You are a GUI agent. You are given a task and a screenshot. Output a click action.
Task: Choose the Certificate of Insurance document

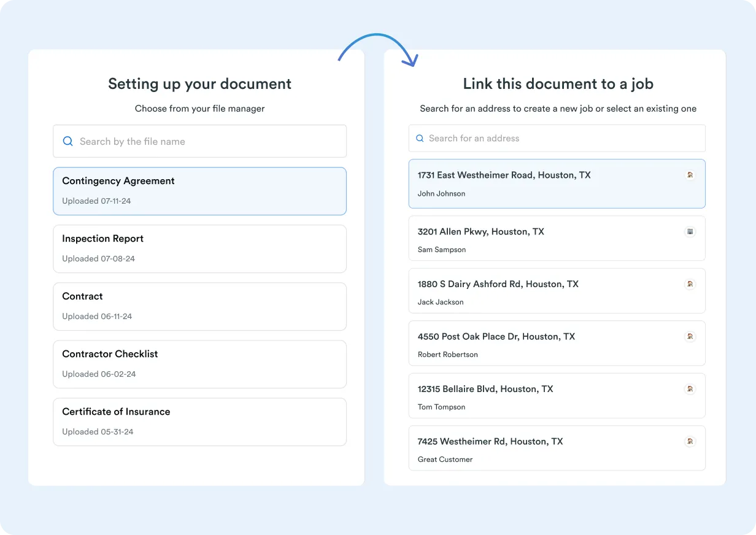point(199,421)
